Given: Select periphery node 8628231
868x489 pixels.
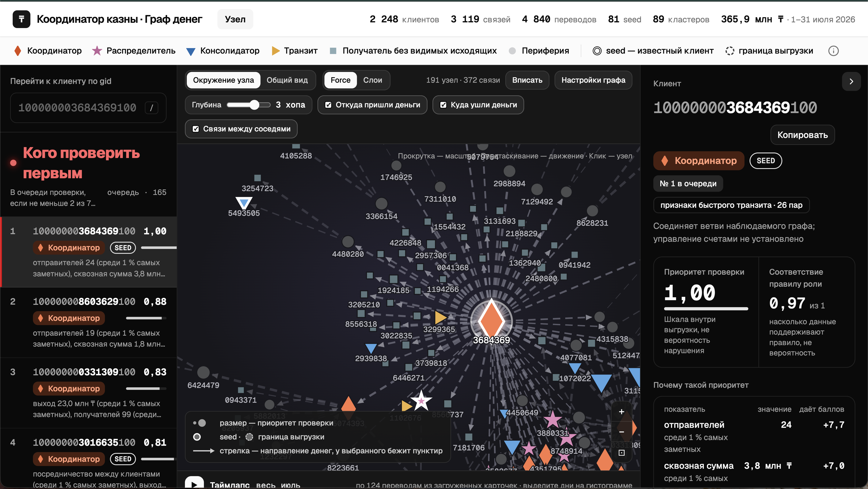Looking at the screenshot, I should coord(592,211).
